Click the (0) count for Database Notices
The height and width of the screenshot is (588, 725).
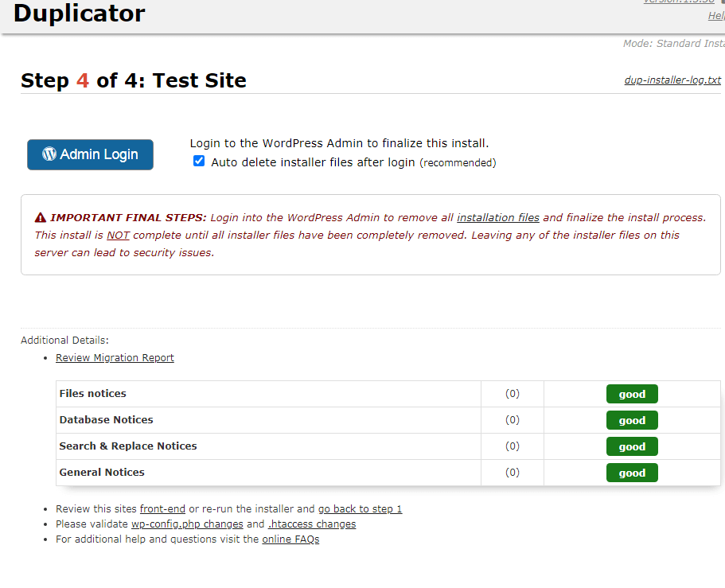coord(513,420)
